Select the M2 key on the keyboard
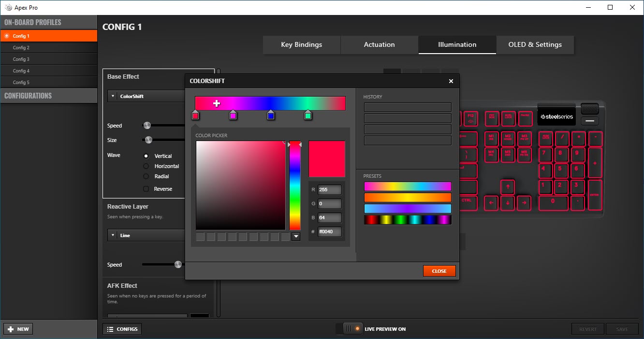Viewport: 644px width, 339px height. (508, 139)
